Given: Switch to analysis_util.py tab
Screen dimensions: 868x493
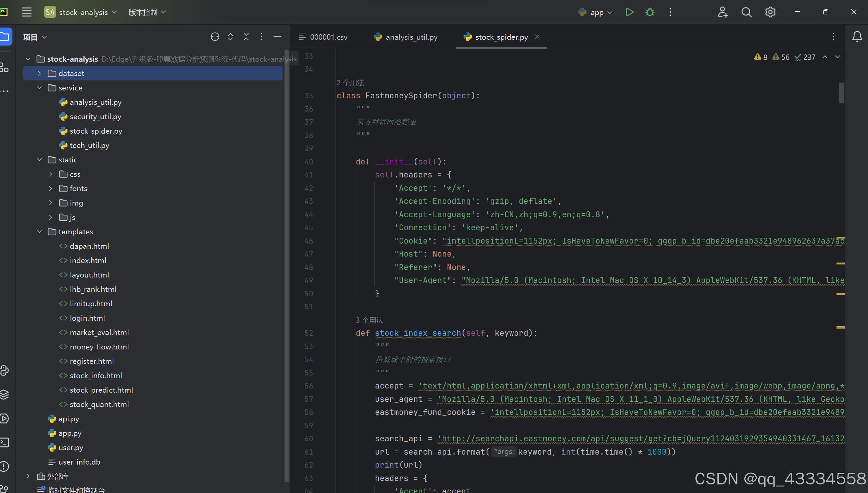Looking at the screenshot, I should (411, 37).
